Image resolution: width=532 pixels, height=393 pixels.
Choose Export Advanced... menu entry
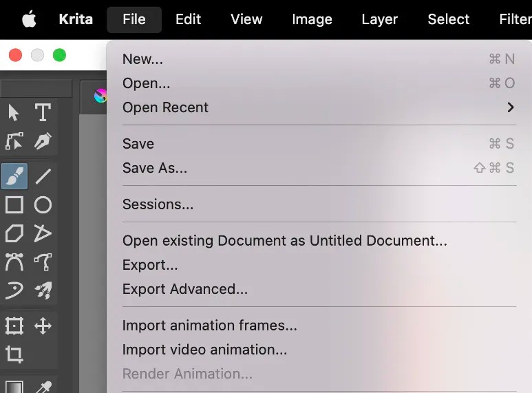319,289
